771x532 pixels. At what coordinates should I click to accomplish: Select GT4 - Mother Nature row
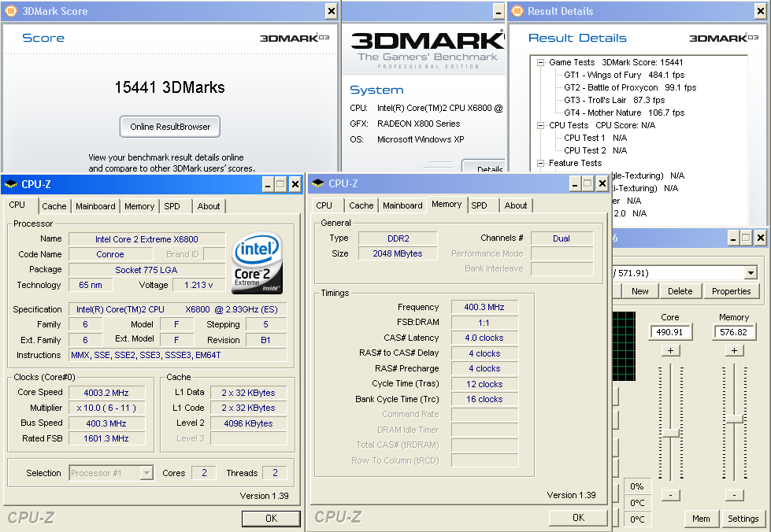tap(624, 113)
